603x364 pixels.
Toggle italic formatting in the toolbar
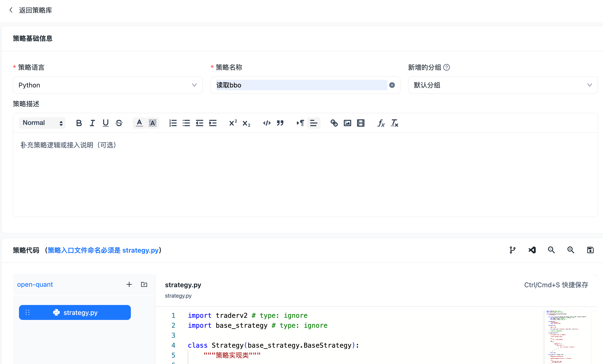click(x=92, y=123)
